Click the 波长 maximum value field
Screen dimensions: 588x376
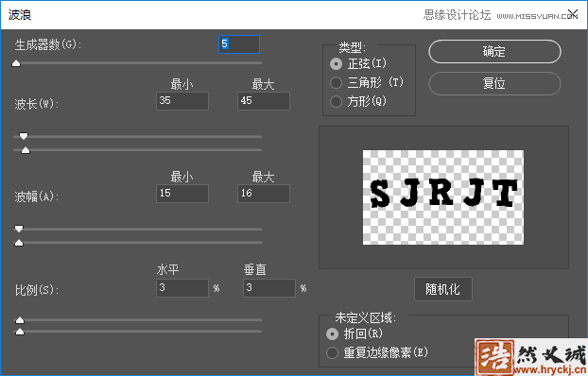coord(264,101)
